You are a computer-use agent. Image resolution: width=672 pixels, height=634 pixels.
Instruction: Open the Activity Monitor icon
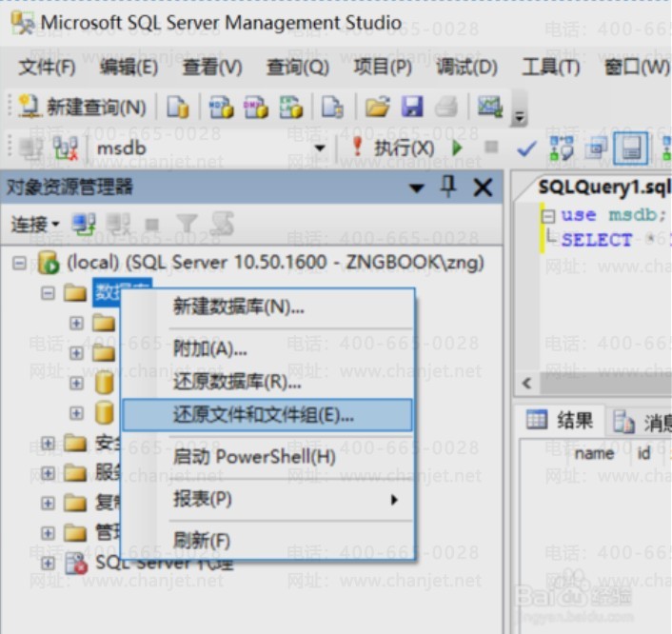pyautogui.click(x=490, y=107)
